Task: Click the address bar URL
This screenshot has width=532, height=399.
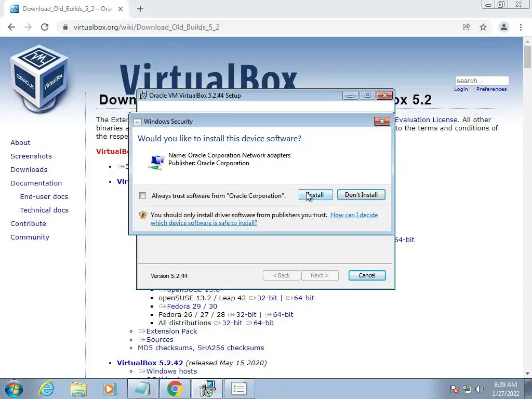Action: (146, 27)
